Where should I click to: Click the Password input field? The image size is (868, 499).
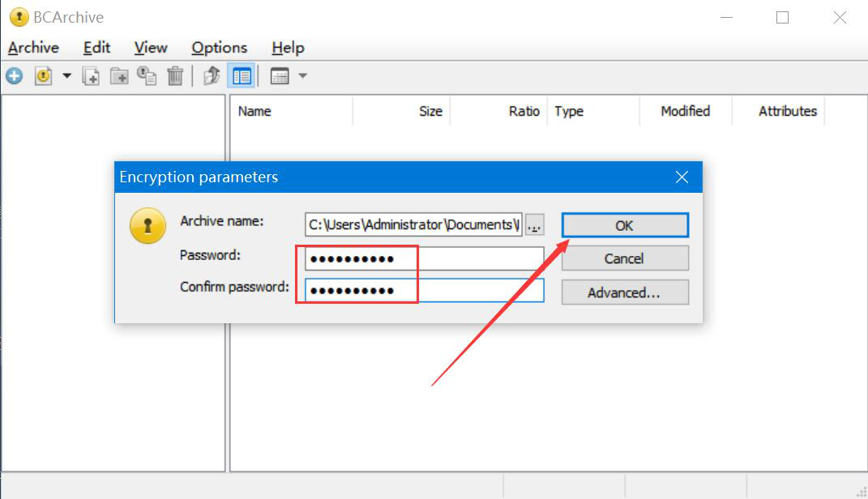[425, 258]
